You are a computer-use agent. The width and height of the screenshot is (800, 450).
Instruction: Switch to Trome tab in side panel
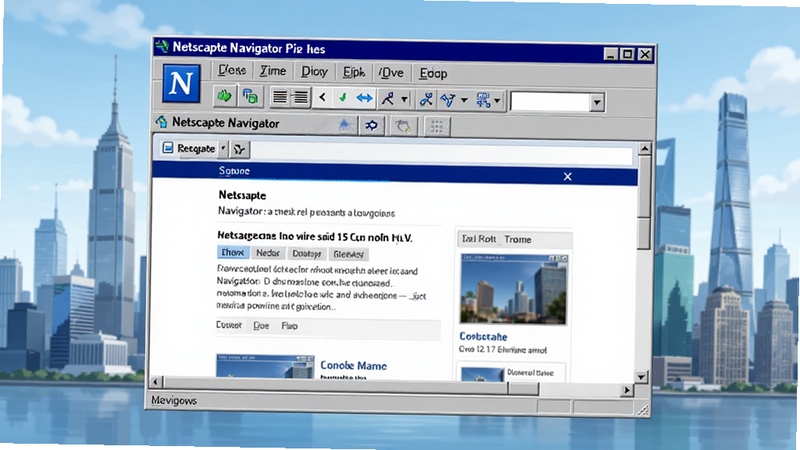(x=518, y=239)
